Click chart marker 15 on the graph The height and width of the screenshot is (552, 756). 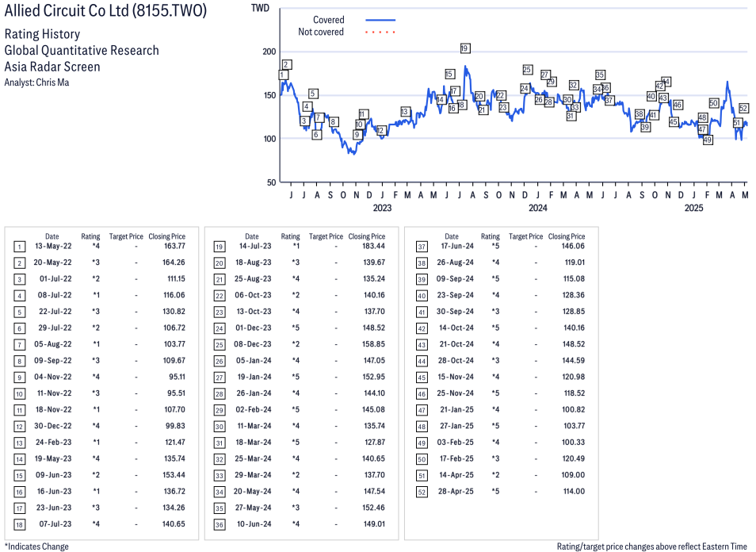pyautogui.click(x=449, y=74)
